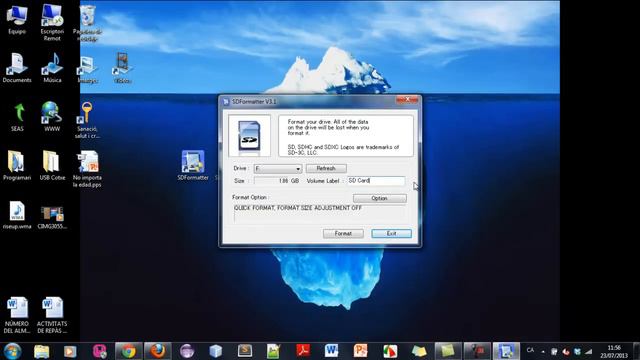Close the SDFormatter window
Viewport: 640px width, 360px height.
pos(407,100)
